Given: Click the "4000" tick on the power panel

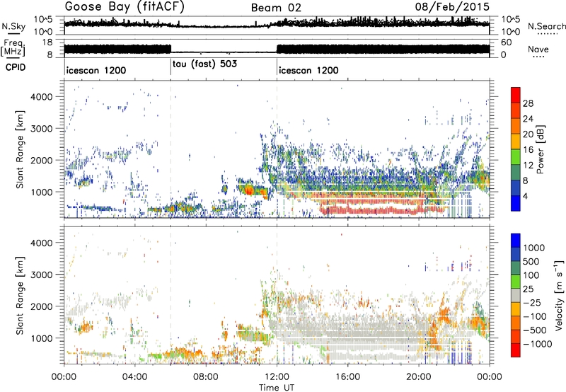Looking at the screenshot, I should click(x=41, y=97).
